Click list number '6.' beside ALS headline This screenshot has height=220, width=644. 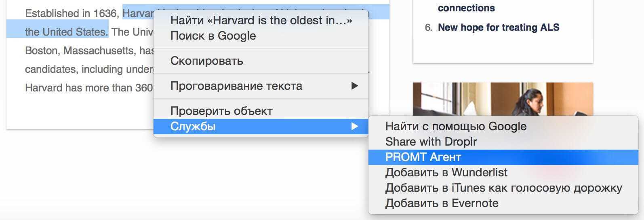[429, 27]
